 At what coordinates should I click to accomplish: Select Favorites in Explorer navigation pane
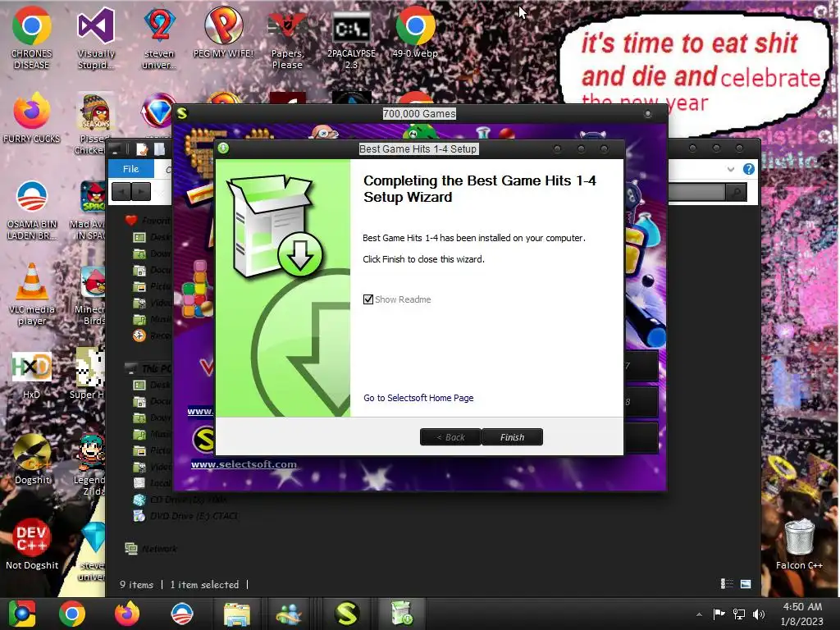tap(148, 220)
